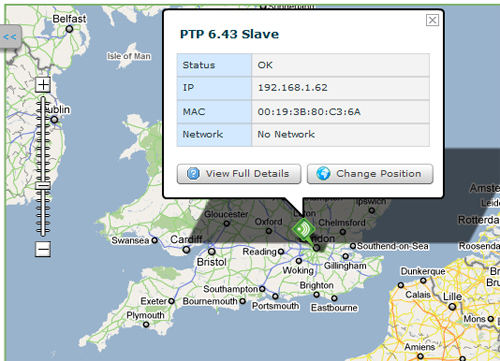Select the IP address value 192.168.1.62

coord(293,88)
